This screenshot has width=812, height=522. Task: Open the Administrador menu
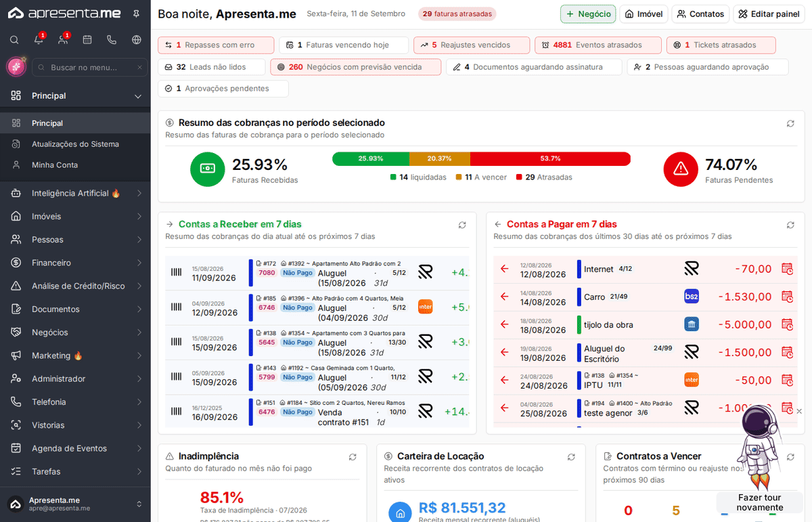coord(75,379)
